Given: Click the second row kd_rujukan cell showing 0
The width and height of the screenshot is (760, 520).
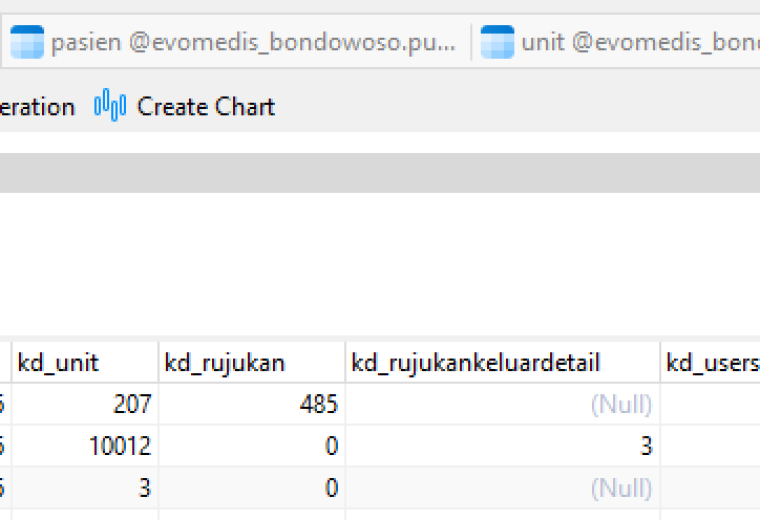Looking at the screenshot, I should [252, 446].
